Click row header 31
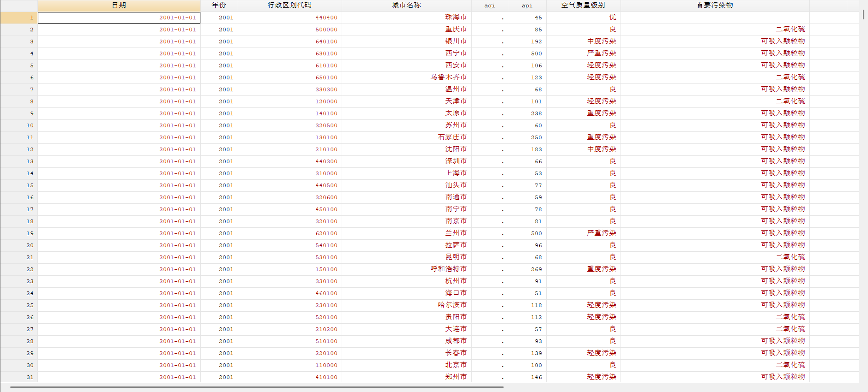 click(x=18, y=377)
